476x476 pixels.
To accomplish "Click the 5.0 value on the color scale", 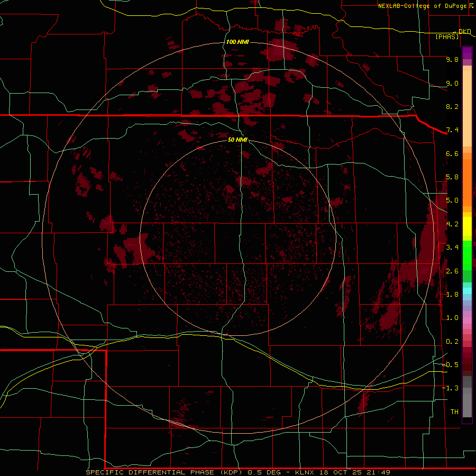I will coord(452,200).
